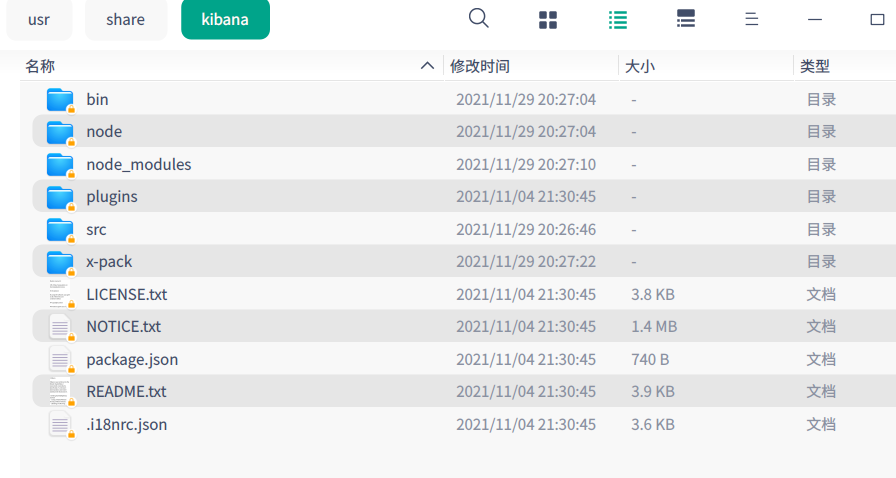Screen dimensions: 896x478
Task: Click the 3.8 KB size value
Action: point(653,294)
